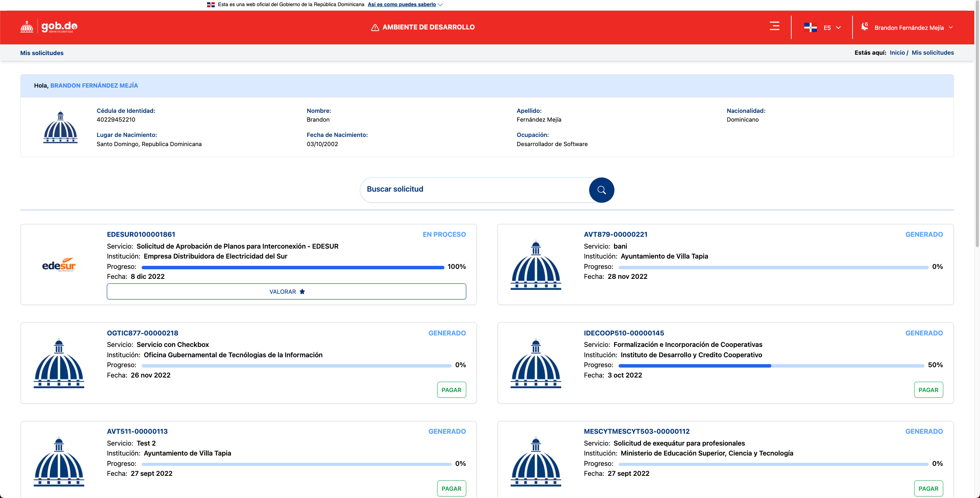Screen dimensions: 980x498
Task: Go to Inicio in breadcrumb
Action: (897, 53)
